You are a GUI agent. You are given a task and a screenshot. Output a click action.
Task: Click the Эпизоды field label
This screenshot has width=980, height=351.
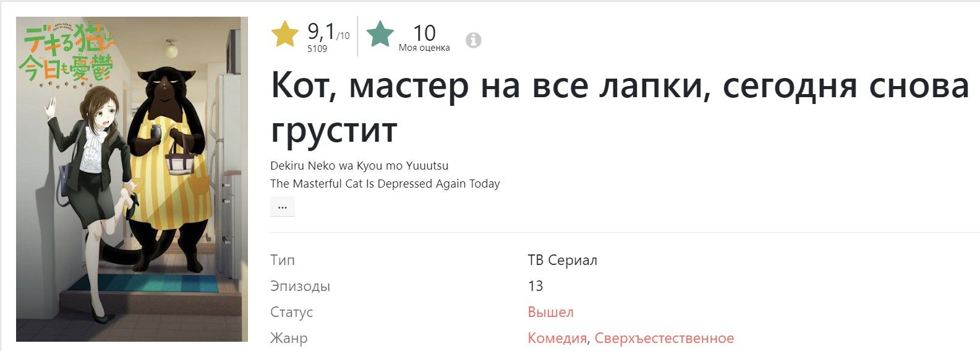[300, 286]
